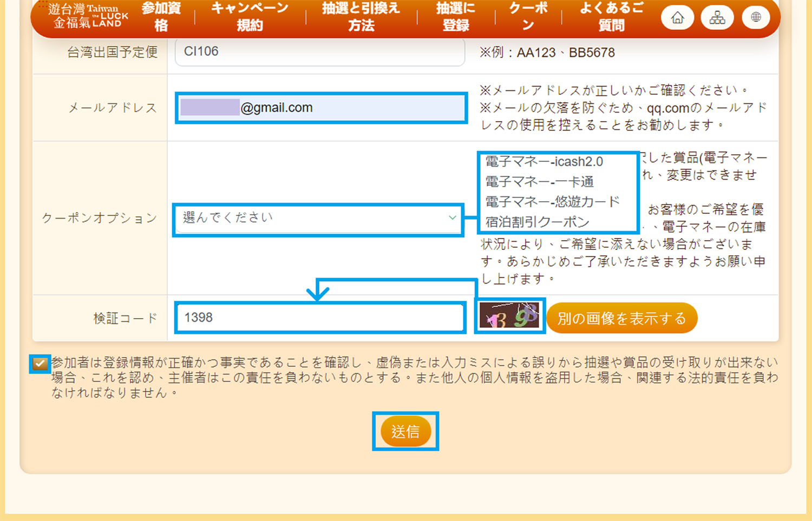This screenshot has width=812, height=521.
Task: Click the globe language icon
Action: pos(756,18)
